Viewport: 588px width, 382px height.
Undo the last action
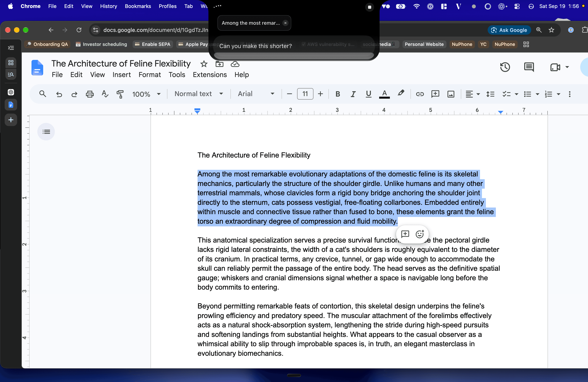pos(59,94)
